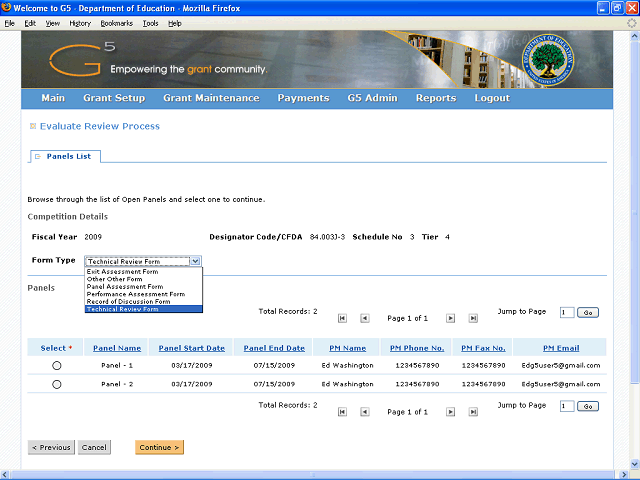The image size is (640, 480).
Task: Go to previous page in upper pagination
Action: point(364,318)
